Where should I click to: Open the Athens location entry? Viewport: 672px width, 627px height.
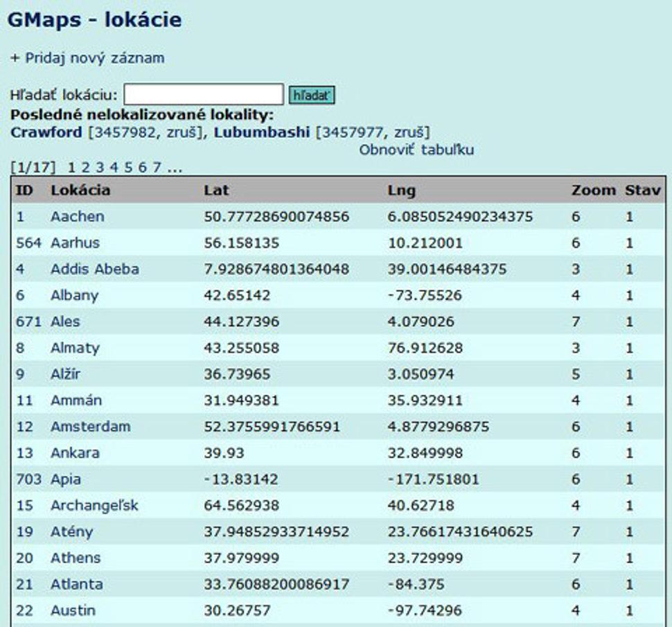click(x=76, y=558)
